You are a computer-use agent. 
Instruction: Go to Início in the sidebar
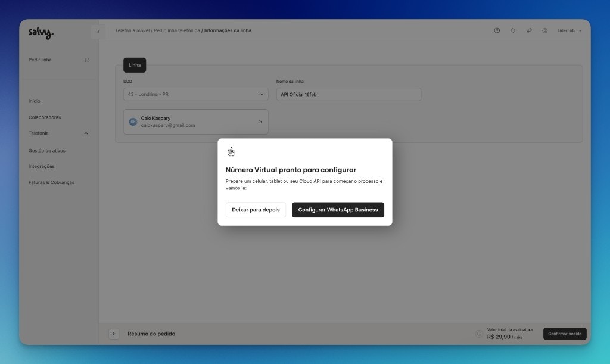coord(34,101)
